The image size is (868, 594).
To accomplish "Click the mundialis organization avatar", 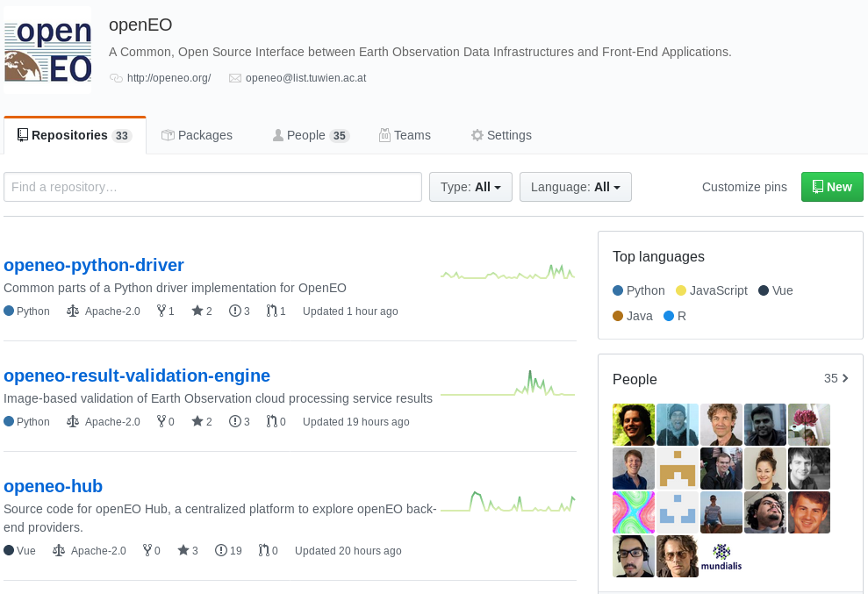I will (x=721, y=556).
